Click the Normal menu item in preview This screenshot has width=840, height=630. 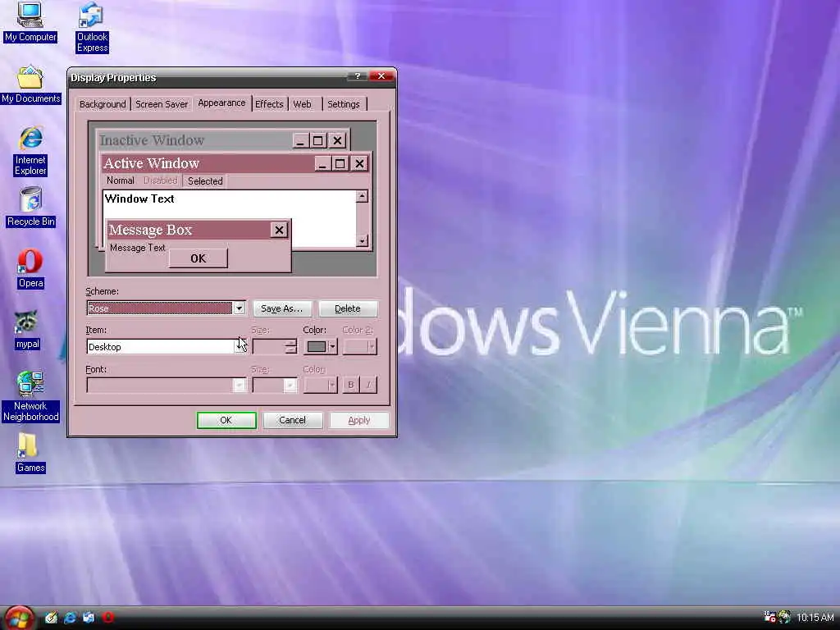click(120, 180)
